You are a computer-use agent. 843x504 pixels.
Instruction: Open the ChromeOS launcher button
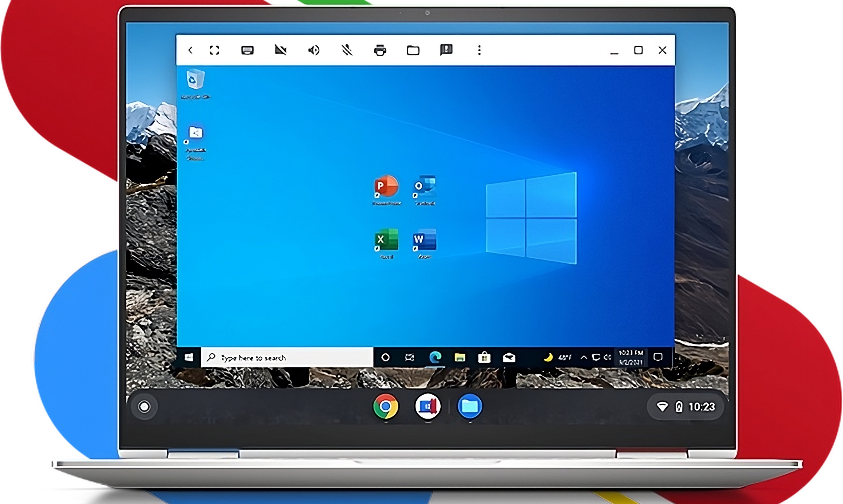pos(144,407)
